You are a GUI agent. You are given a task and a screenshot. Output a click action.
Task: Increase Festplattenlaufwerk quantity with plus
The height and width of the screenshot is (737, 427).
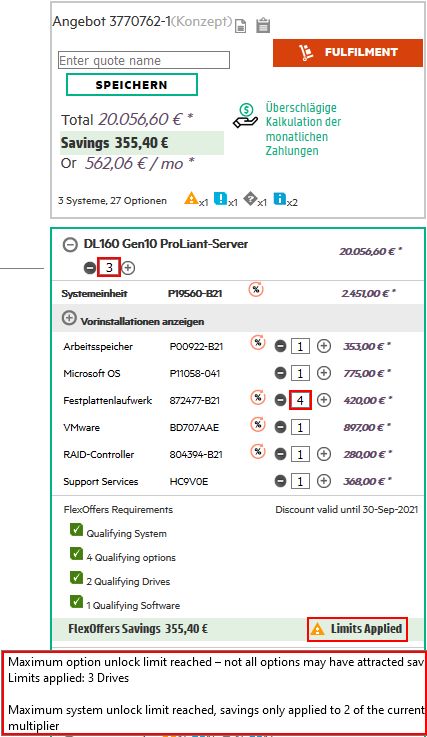(x=324, y=400)
